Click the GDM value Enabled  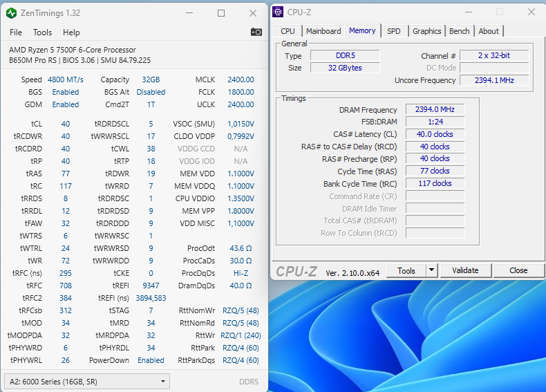tap(66, 104)
